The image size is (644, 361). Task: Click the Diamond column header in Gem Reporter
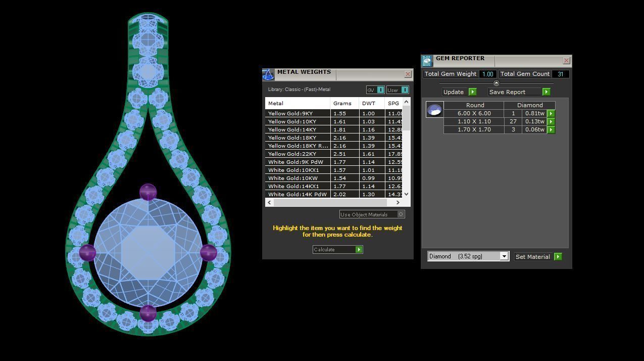(530, 106)
